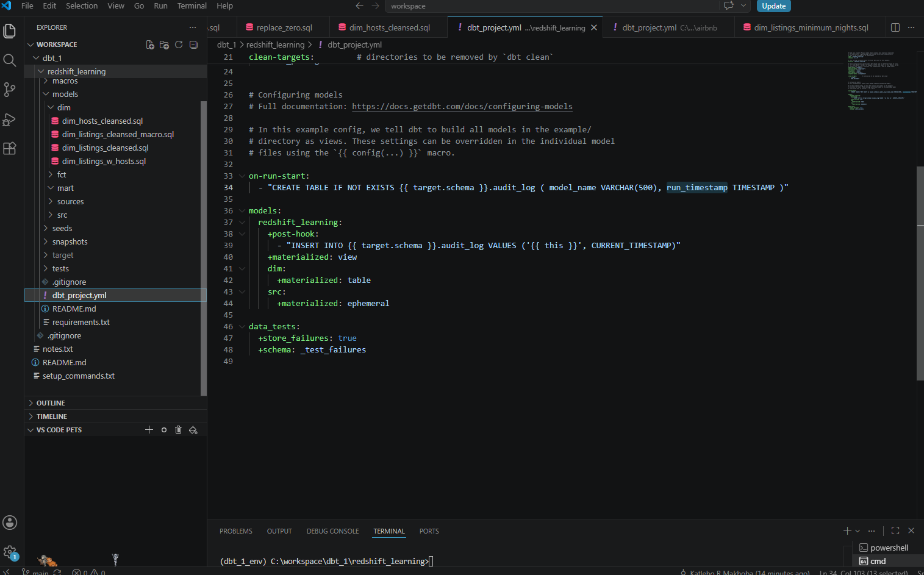Open the Source Control view
Viewport: 924px width, 575px height.
click(x=10, y=90)
